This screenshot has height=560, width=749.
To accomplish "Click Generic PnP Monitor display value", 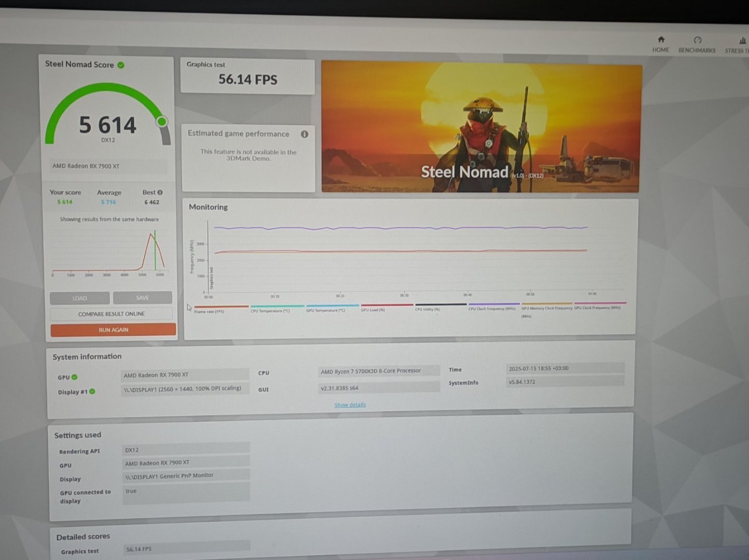I will tap(186, 475).
